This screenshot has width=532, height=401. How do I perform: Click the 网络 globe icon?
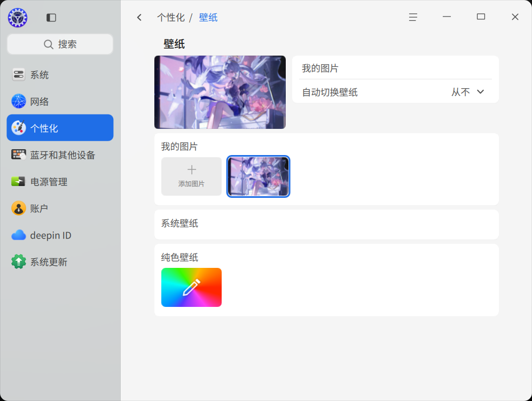[x=19, y=101]
